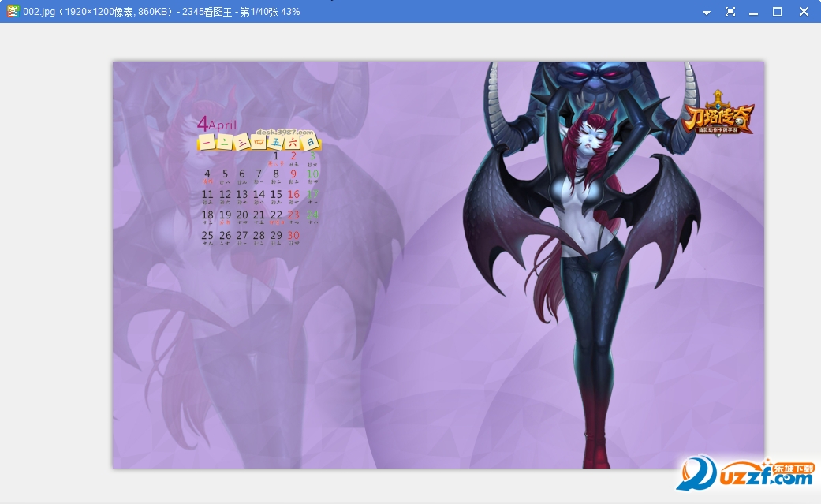Minimize the 2345看图王 window
The height and width of the screenshot is (504, 821).
(x=753, y=13)
